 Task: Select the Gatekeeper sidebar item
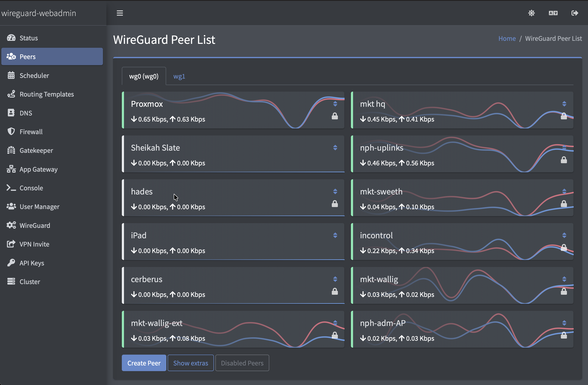point(36,150)
